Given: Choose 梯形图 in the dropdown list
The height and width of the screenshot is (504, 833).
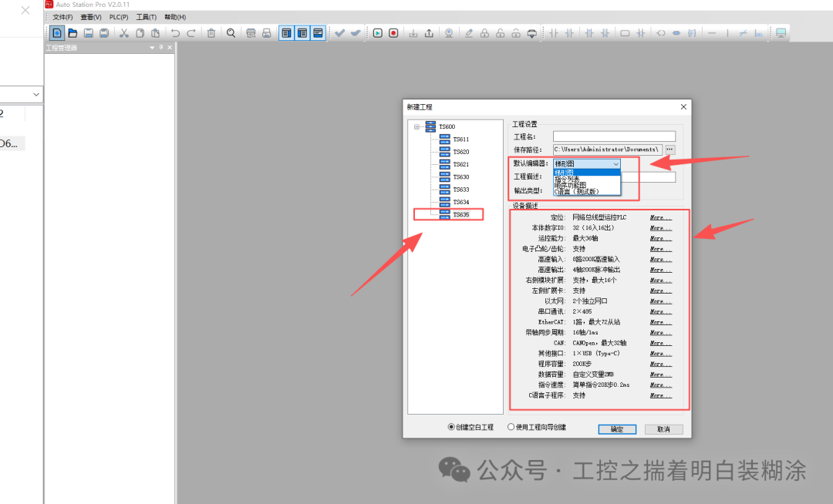Looking at the screenshot, I should pyautogui.click(x=586, y=173).
